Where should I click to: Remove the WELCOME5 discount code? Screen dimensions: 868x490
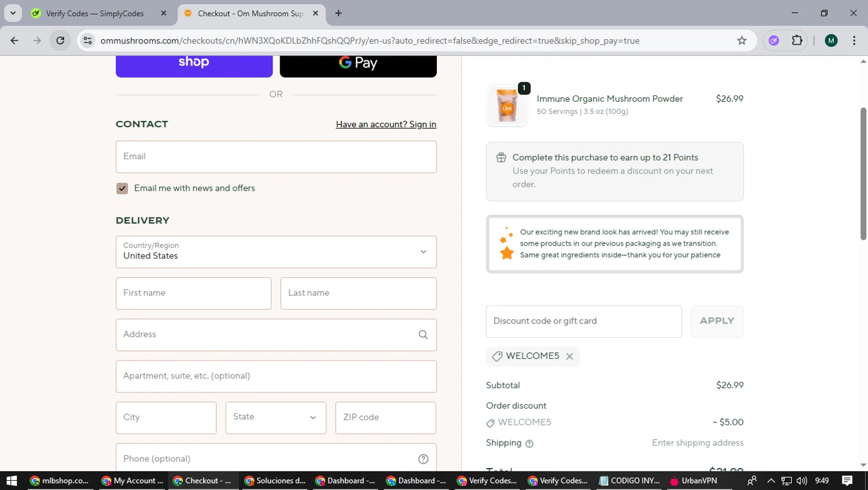pyautogui.click(x=569, y=356)
